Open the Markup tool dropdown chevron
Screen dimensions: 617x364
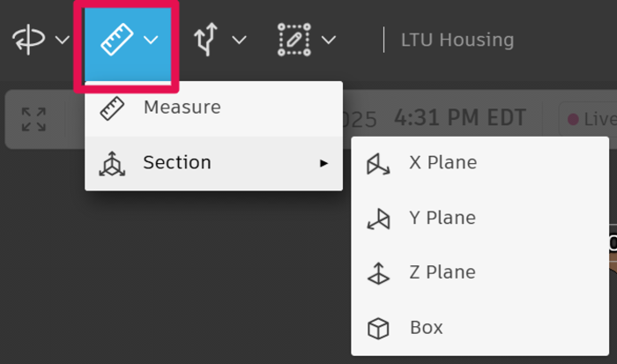[x=329, y=40]
